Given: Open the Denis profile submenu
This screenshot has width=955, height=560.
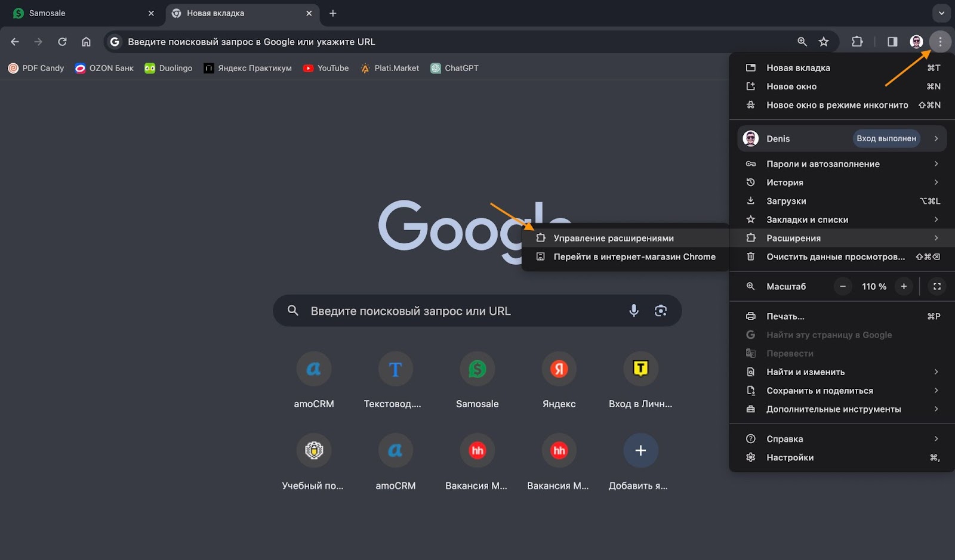Looking at the screenshot, I should 842,138.
